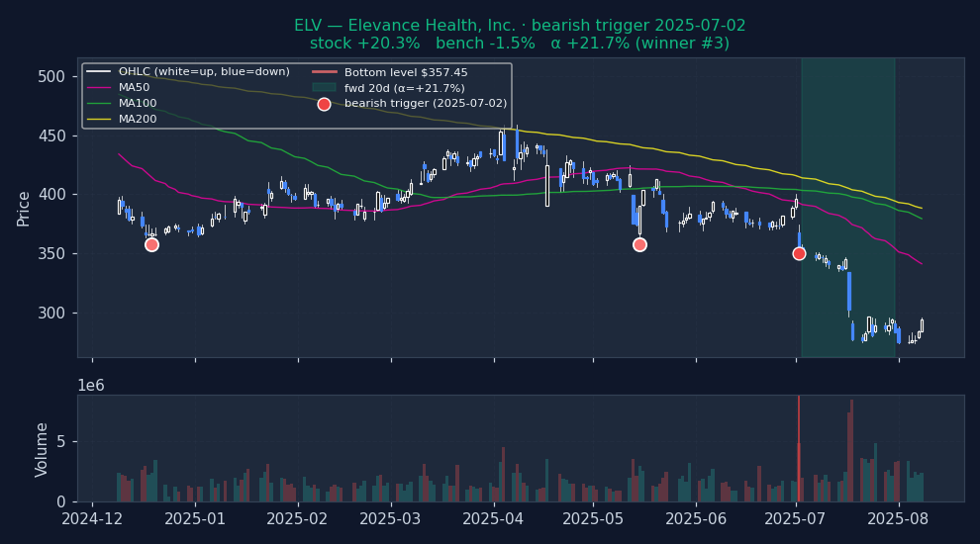Screen dimensions: 980x544
Task: Click the red trigger marker in mid-May 2025
Action: point(639,244)
